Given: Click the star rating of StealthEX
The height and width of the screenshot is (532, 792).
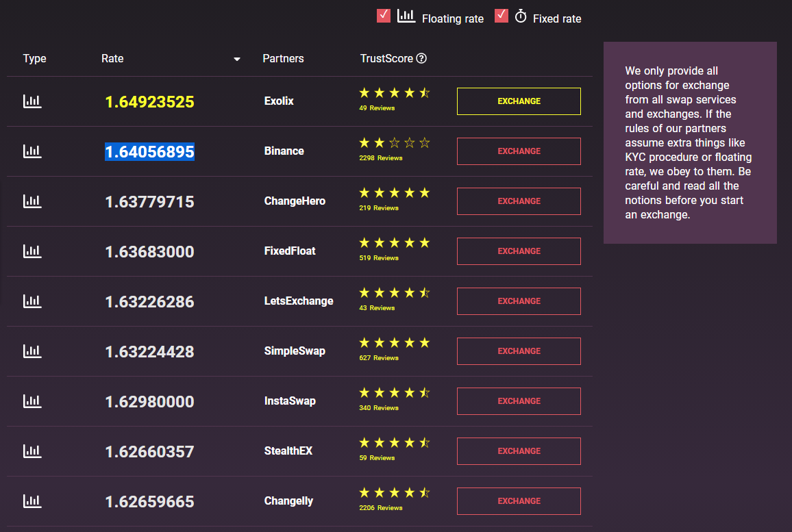Looking at the screenshot, I should tap(395, 443).
